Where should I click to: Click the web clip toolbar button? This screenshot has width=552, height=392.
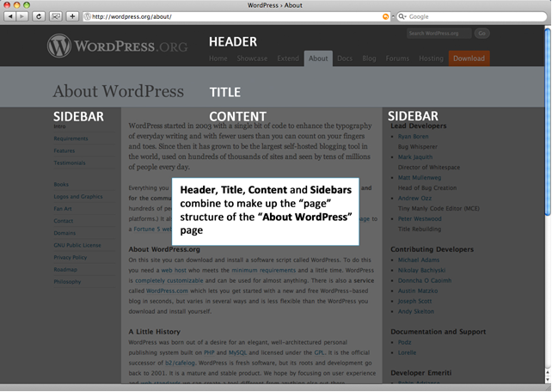(x=56, y=16)
